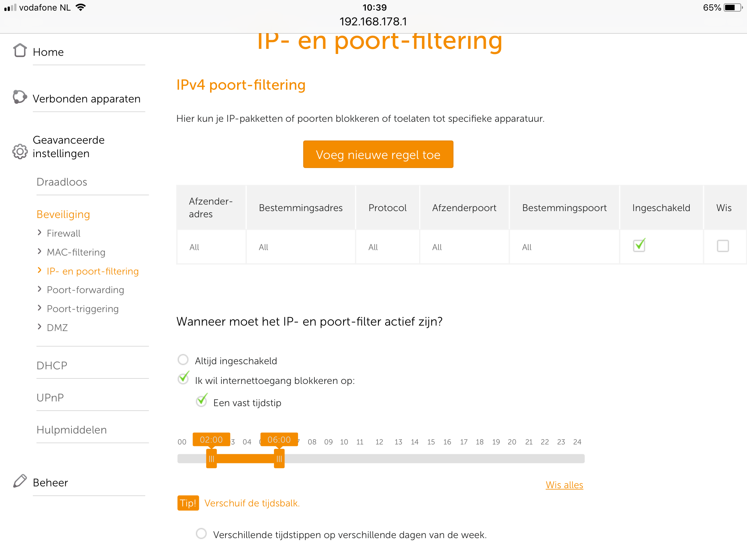This screenshot has height=560, width=747.
Task: Expand the Poort-forwarding chevron
Action: (x=40, y=289)
